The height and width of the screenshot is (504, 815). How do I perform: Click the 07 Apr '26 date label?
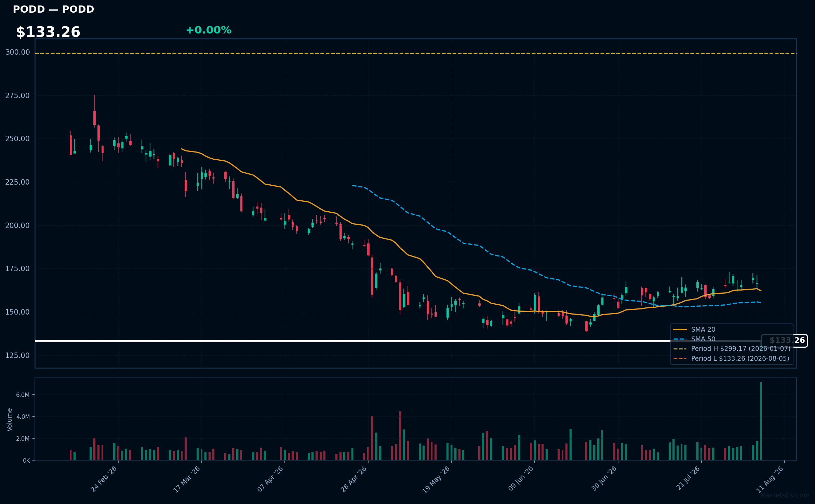(270, 479)
